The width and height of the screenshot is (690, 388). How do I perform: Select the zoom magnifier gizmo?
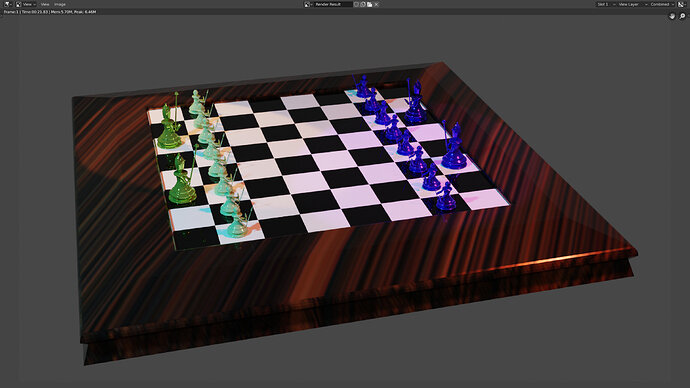682,16
